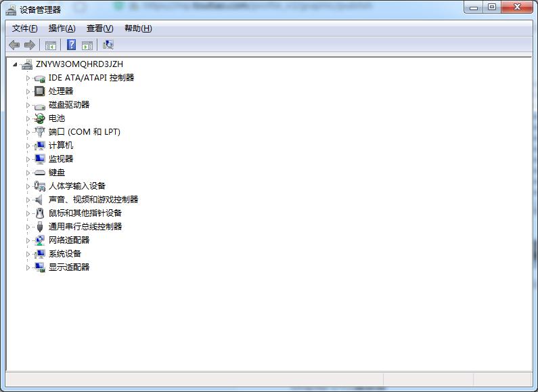Click the Back arrow toolbar icon
This screenshot has height=392, width=538.
[14, 45]
